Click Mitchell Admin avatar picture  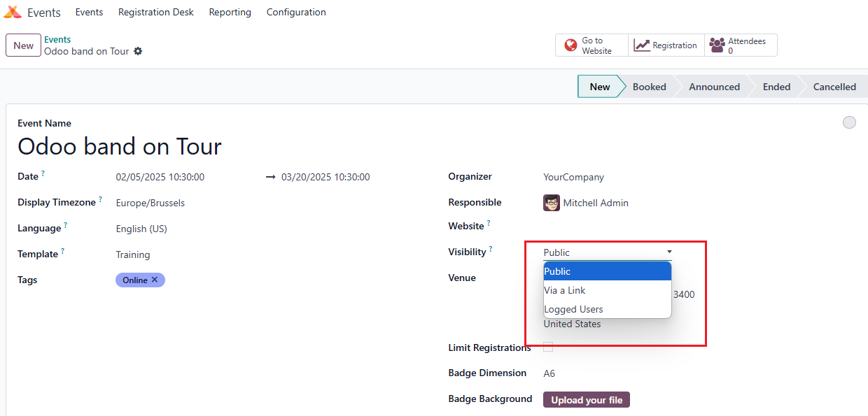pyautogui.click(x=552, y=203)
